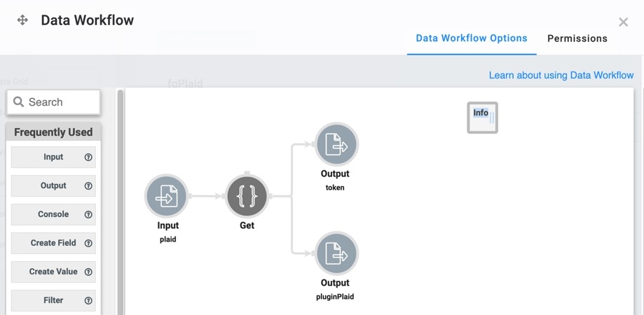The width and height of the screenshot is (644, 315).
Task: Click the Data Workflow title text
Action: coord(88,20)
